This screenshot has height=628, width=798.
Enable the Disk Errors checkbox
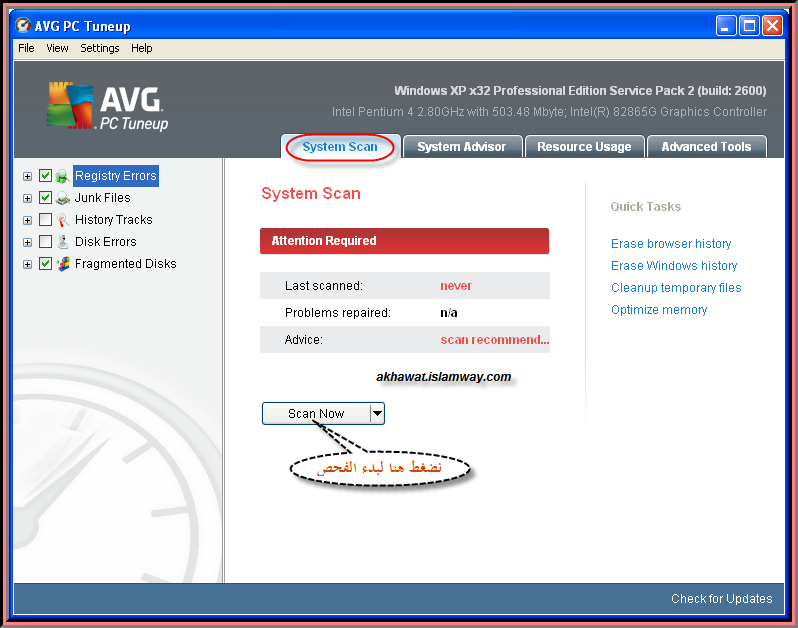coord(45,241)
